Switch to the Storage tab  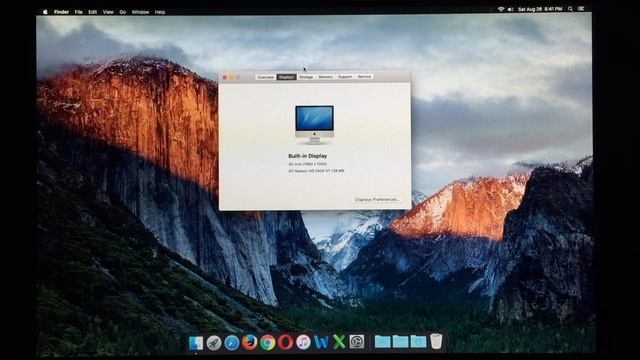(x=306, y=77)
